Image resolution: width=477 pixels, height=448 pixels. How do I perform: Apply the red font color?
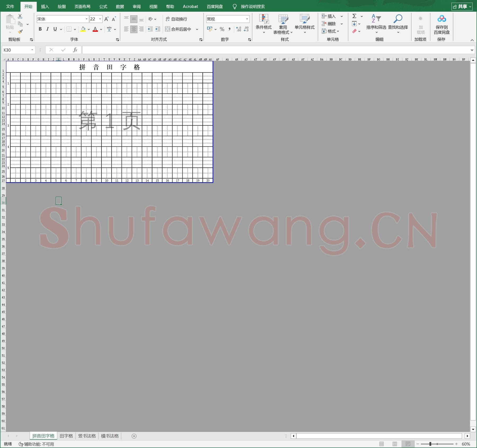pos(95,29)
